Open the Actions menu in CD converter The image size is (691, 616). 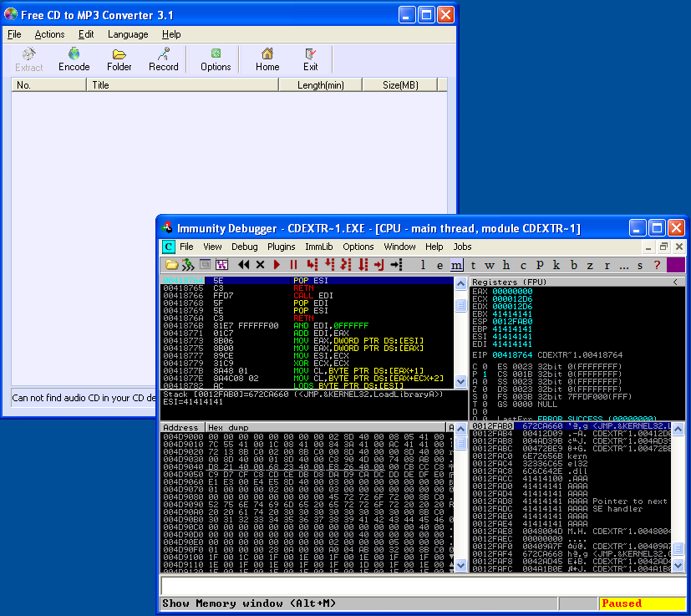49,34
